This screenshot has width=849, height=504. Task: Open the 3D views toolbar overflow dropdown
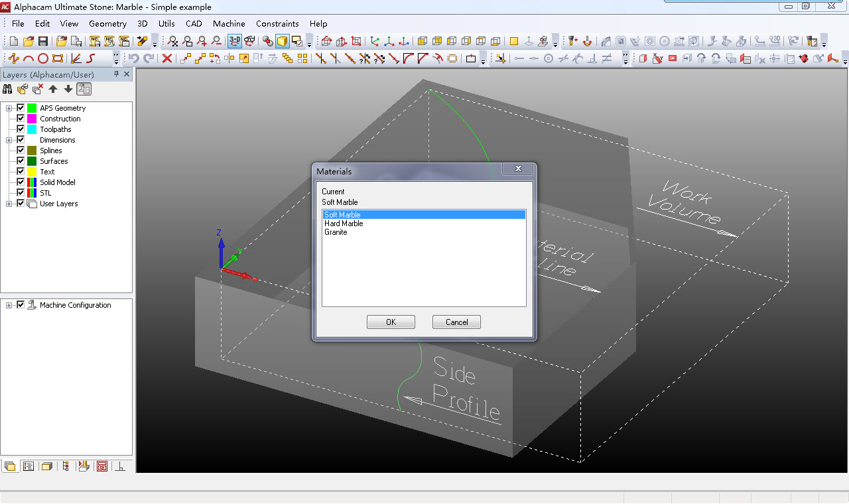coord(555,42)
